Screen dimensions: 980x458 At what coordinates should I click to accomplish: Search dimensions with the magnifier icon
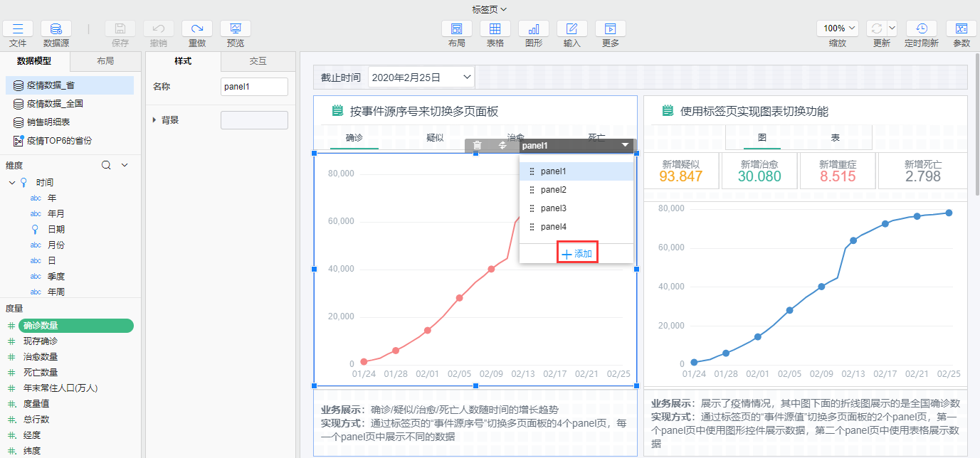tap(106, 165)
